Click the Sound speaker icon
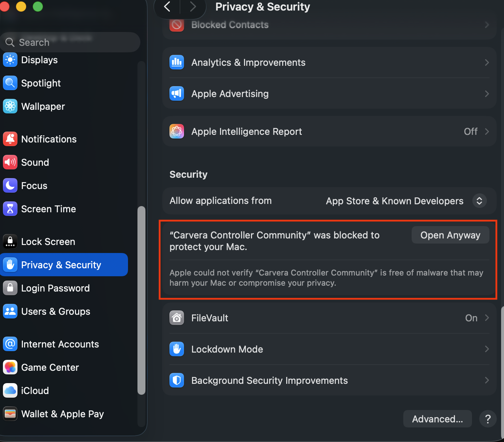This screenshot has width=504, height=442. [10, 162]
